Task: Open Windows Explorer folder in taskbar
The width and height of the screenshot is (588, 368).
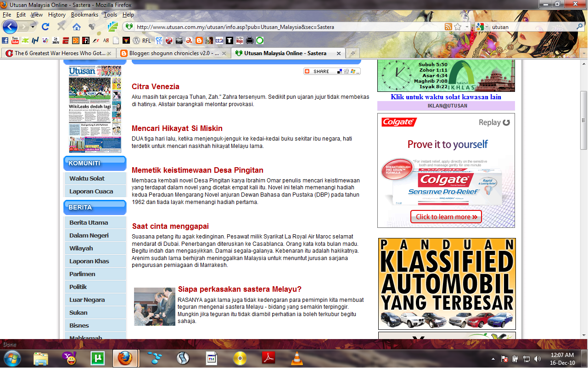Action: pyautogui.click(x=41, y=358)
